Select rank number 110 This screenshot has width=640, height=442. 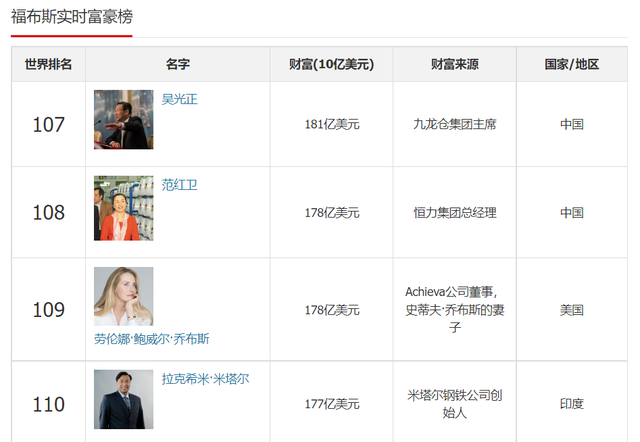tap(49, 404)
